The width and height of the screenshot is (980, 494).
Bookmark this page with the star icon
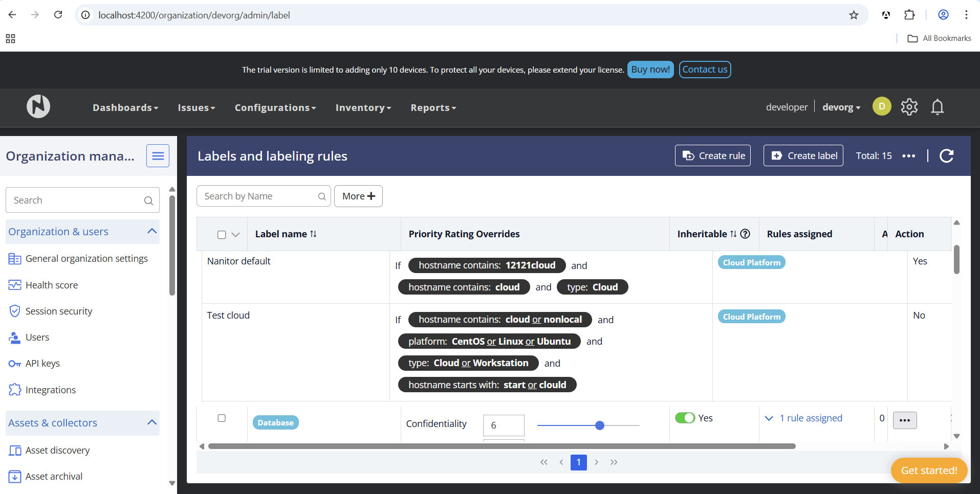[x=854, y=15]
